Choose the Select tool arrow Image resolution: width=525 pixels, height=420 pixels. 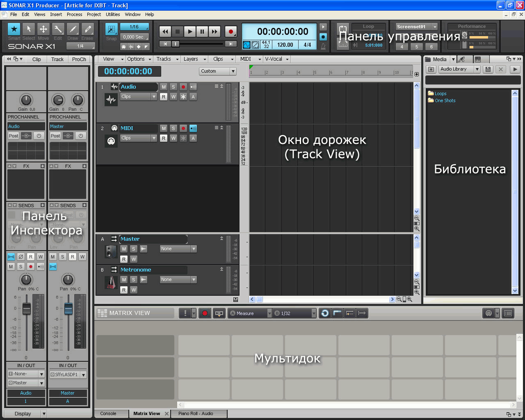pyautogui.click(x=29, y=29)
